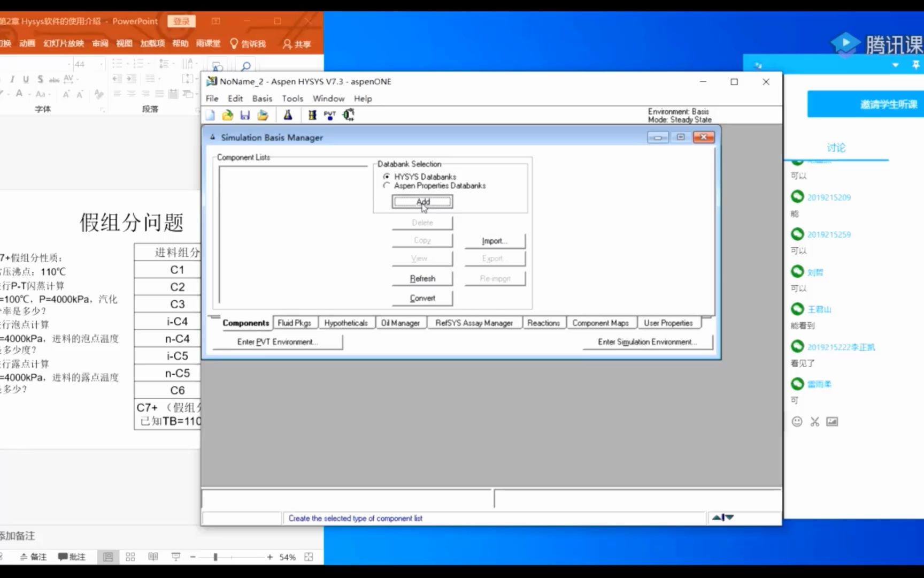
Task: Click the Save Case floppy disk icon
Action: (245, 115)
